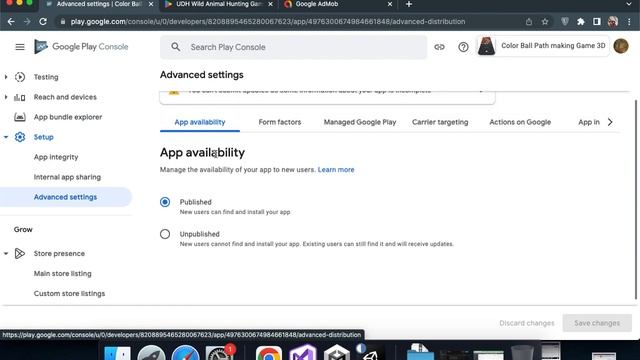Toggle the browser side panel icon
Screen dimensions: 640x360
tap(596, 22)
